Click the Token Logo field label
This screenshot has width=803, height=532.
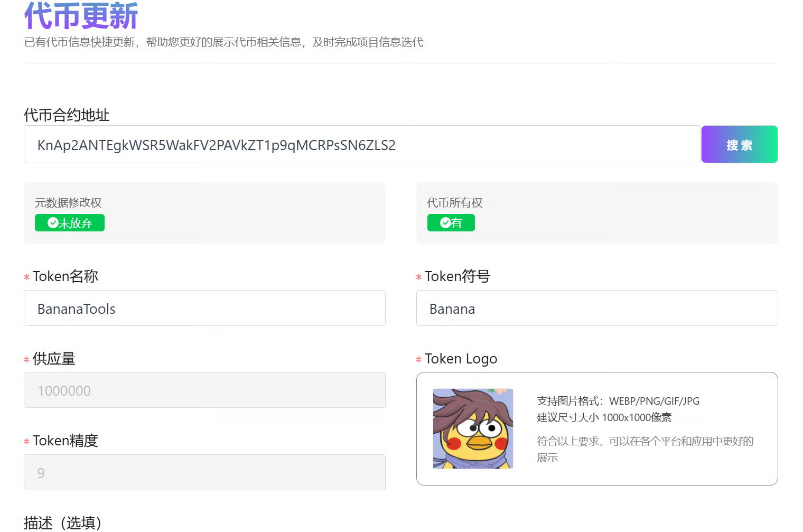461,359
